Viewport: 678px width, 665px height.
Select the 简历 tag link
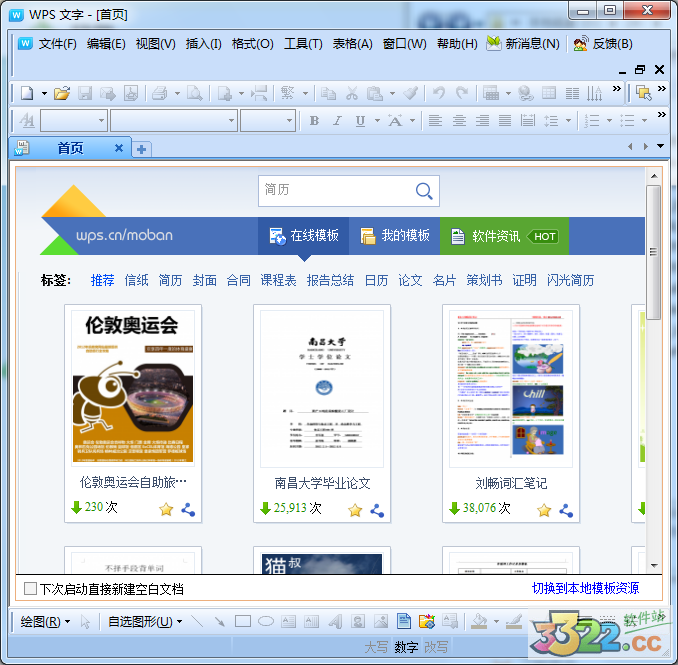coord(170,280)
